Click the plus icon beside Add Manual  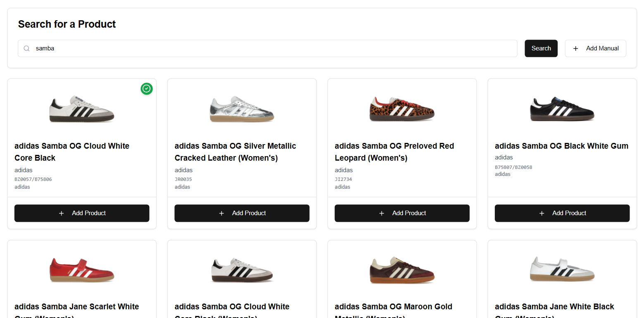(575, 48)
